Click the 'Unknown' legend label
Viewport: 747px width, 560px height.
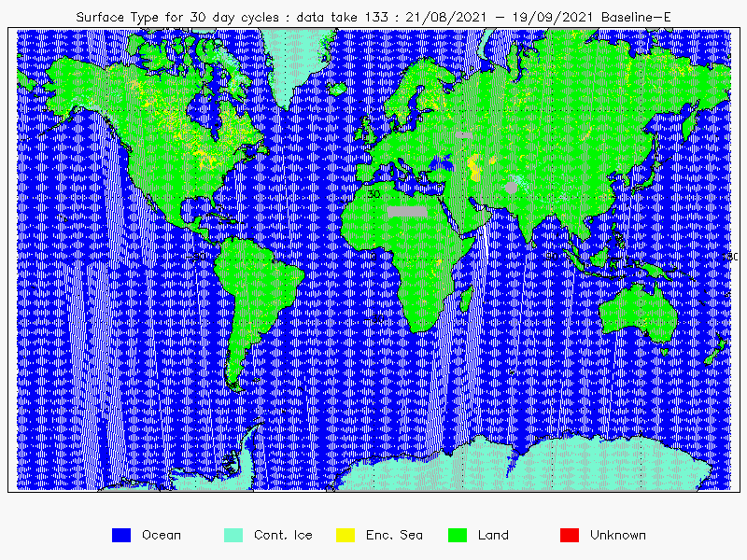[x=618, y=535]
